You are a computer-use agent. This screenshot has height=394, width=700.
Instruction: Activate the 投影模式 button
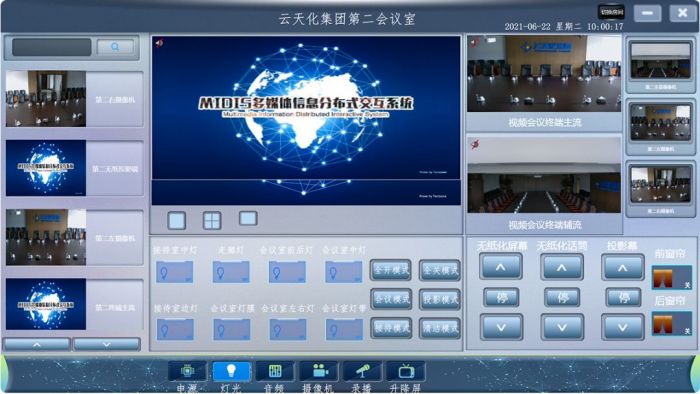pyautogui.click(x=440, y=299)
